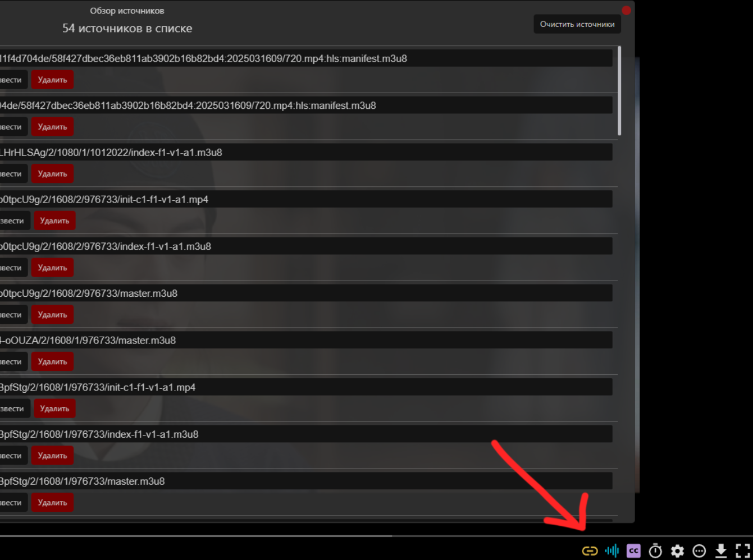Toggle the CC subtitles button
The height and width of the screenshot is (560, 753).
click(x=633, y=551)
